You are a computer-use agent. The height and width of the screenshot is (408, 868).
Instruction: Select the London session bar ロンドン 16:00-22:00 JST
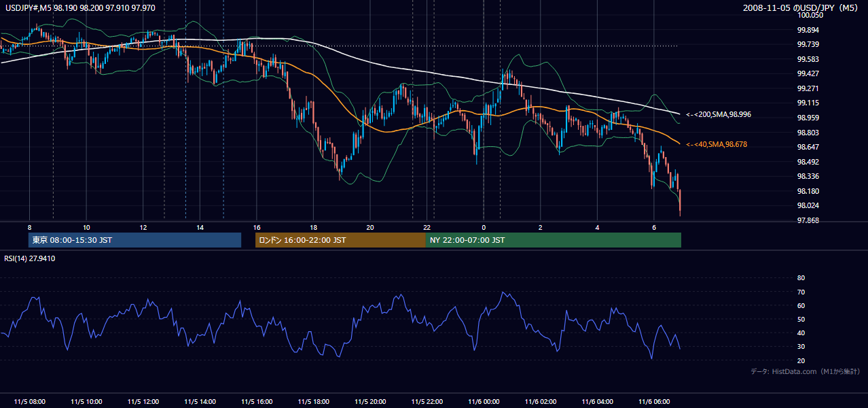pyautogui.click(x=340, y=240)
